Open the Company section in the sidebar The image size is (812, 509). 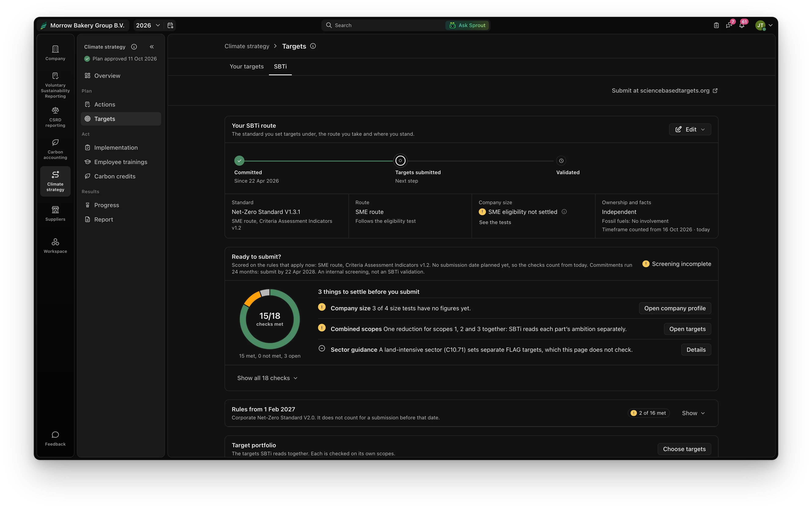click(x=55, y=53)
